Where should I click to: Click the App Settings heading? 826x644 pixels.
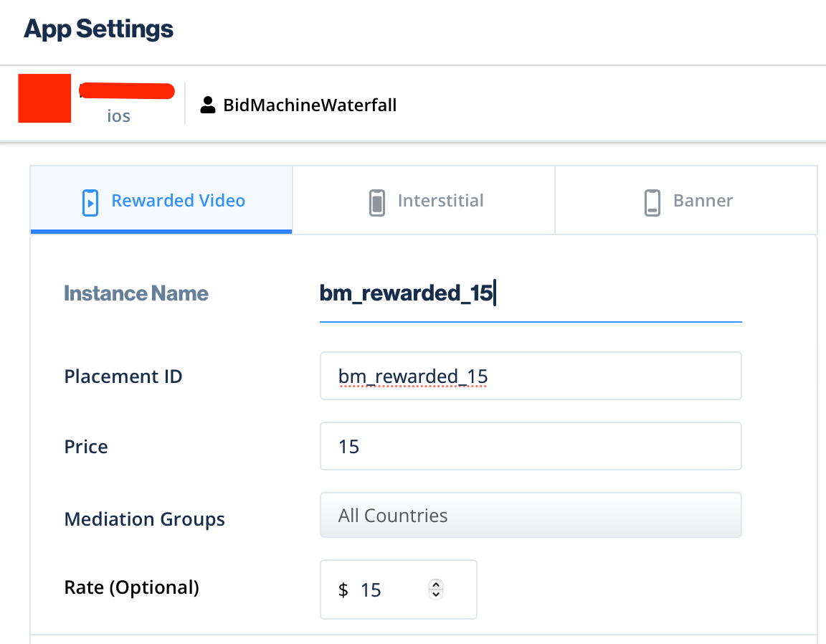99,29
